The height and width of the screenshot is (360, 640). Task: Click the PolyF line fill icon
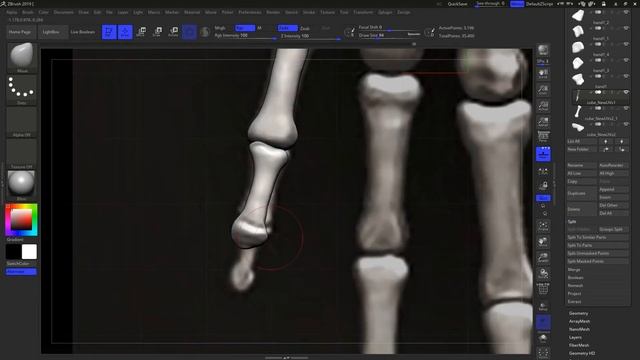[x=543, y=289]
